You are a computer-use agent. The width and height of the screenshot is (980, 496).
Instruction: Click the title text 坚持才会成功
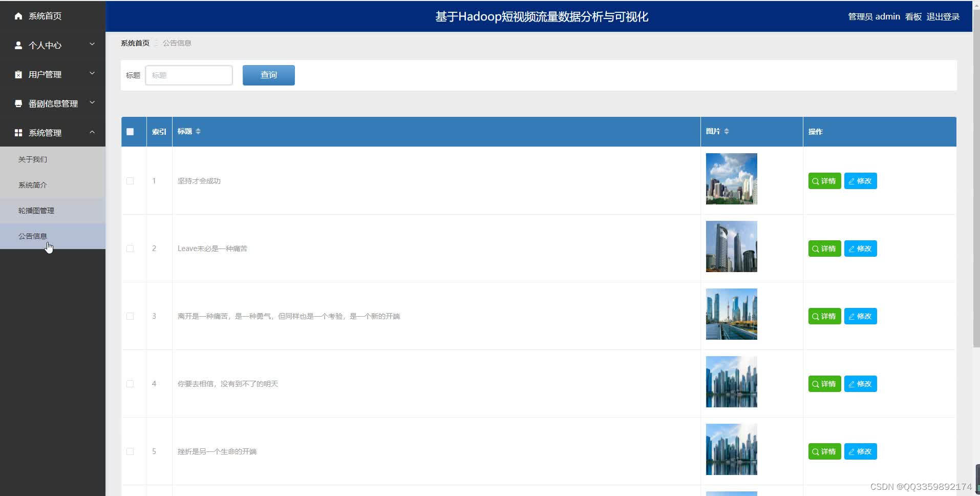[199, 181]
